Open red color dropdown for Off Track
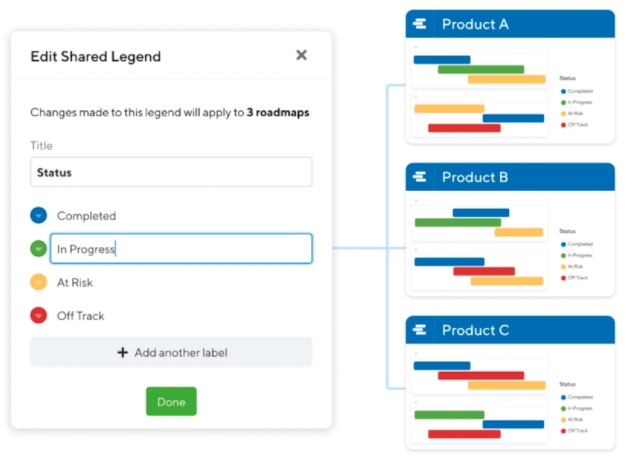635x459 pixels. tap(38, 315)
